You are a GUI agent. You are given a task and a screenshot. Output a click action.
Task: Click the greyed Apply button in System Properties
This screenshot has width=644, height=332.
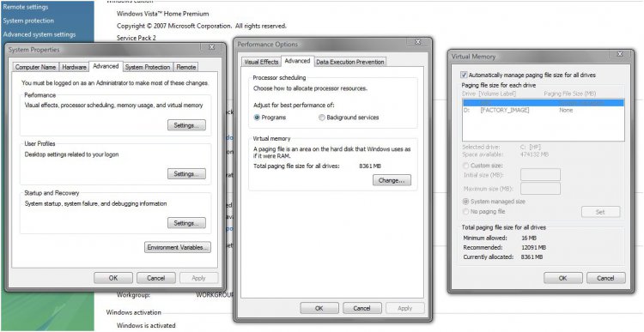point(199,278)
